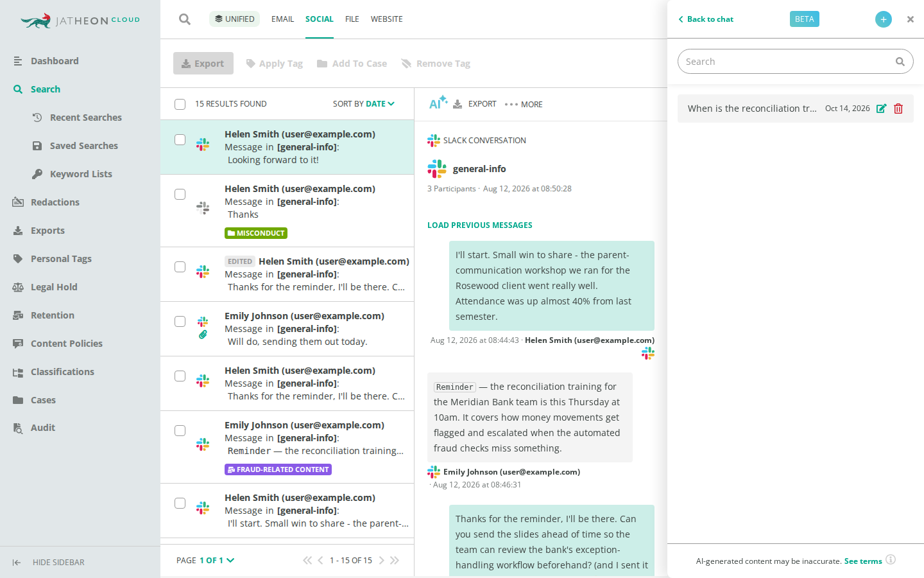Open Classifications in sidebar
This screenshot has height=578, width=924.
[62, 372]
